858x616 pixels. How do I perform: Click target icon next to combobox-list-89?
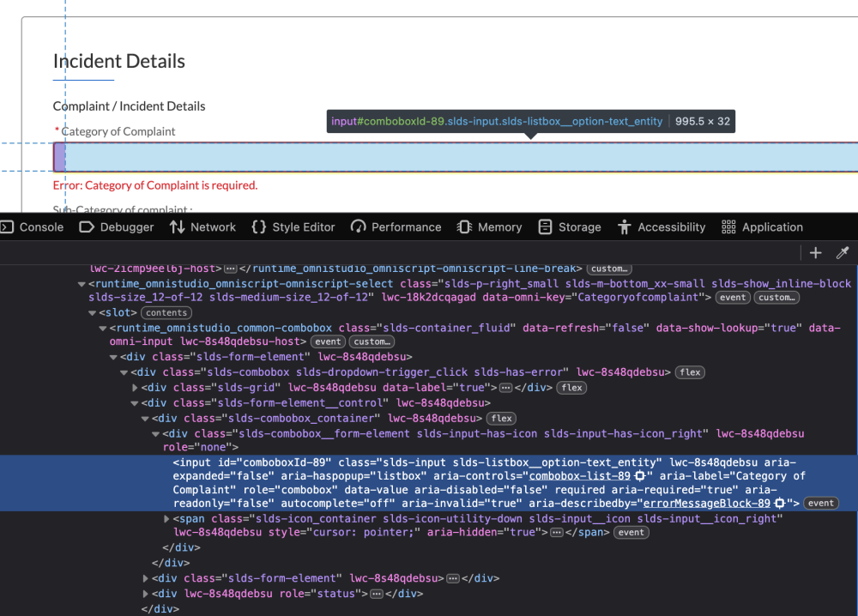[x=639, y=476]
